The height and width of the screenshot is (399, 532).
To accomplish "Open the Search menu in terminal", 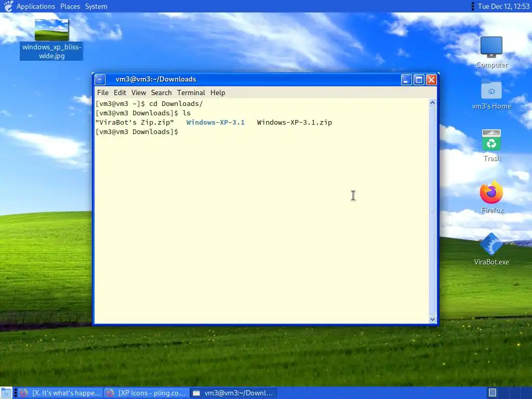I will (161, 92).
